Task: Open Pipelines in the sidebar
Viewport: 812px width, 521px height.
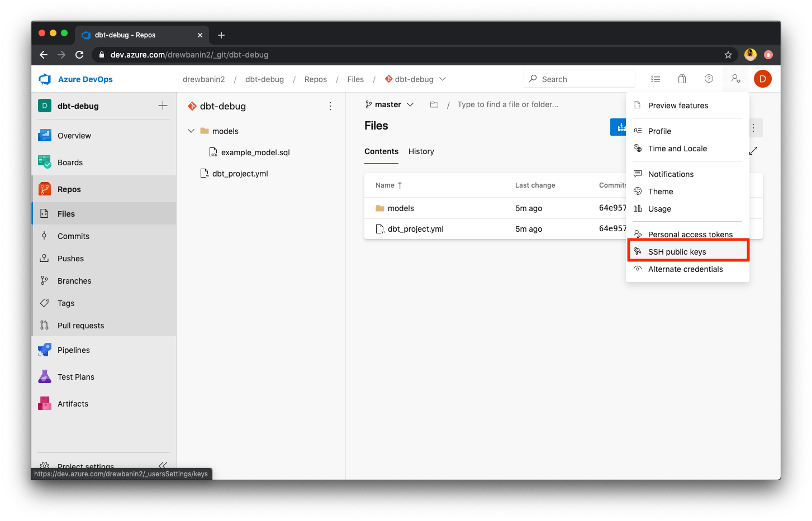Action: tap(74, 350)
